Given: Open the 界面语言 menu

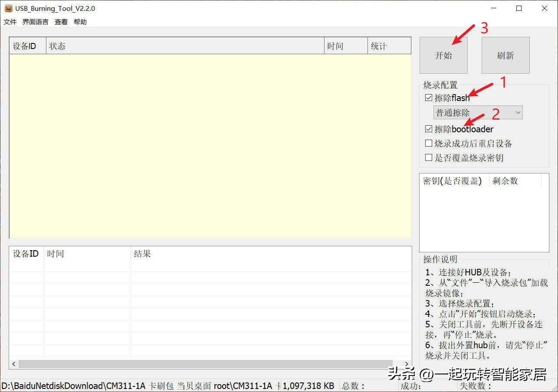Looking at the screenshot, I should 36,22.
